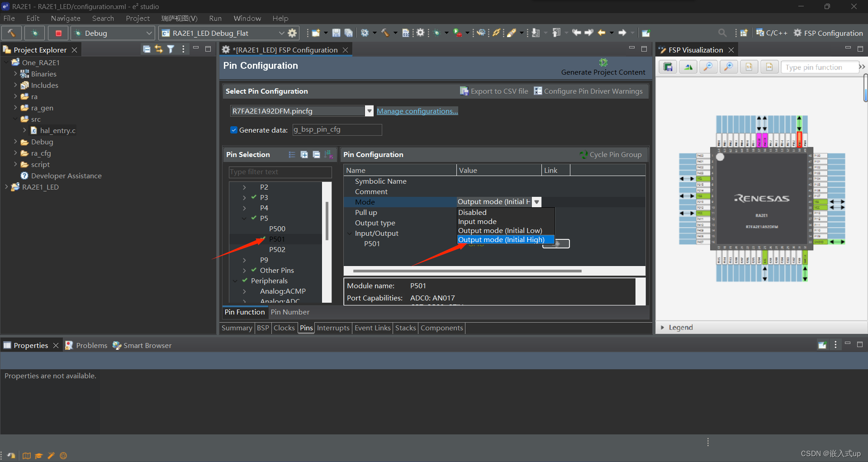This screenshot has width=868, height=462.
Task: Open the Problems tab
Action: pyautogui.click(x=87, y=345)
